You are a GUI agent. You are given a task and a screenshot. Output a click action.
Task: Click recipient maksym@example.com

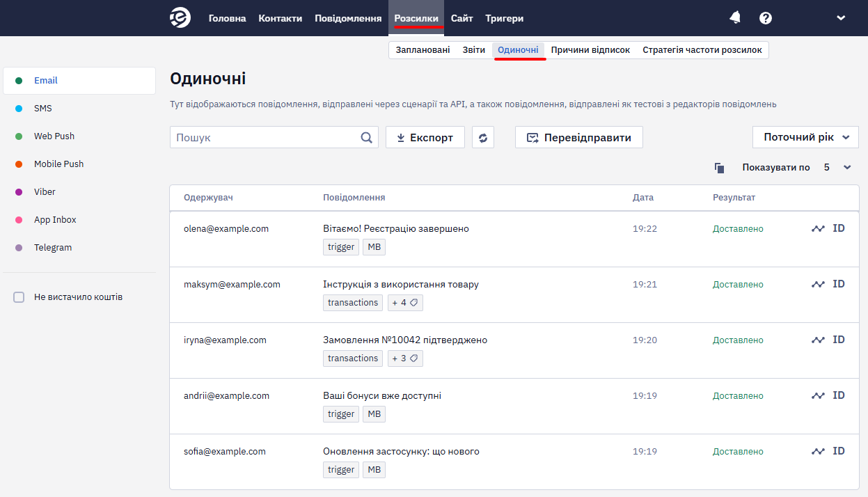pos(232,284)
